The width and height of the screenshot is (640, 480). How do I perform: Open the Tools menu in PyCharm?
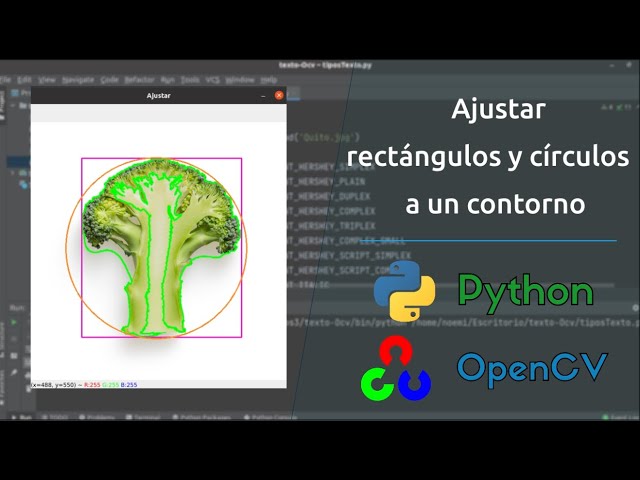(190, 80)
